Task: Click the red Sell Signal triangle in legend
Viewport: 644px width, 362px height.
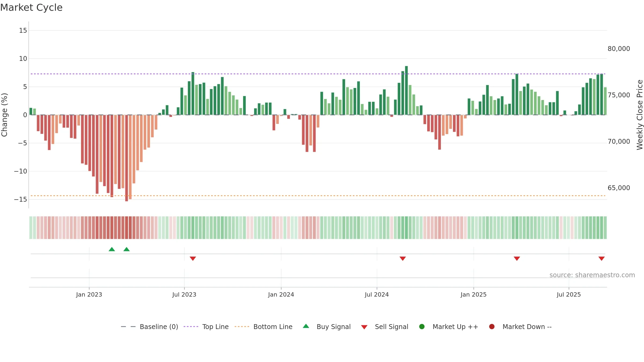Action: (364, 327)
